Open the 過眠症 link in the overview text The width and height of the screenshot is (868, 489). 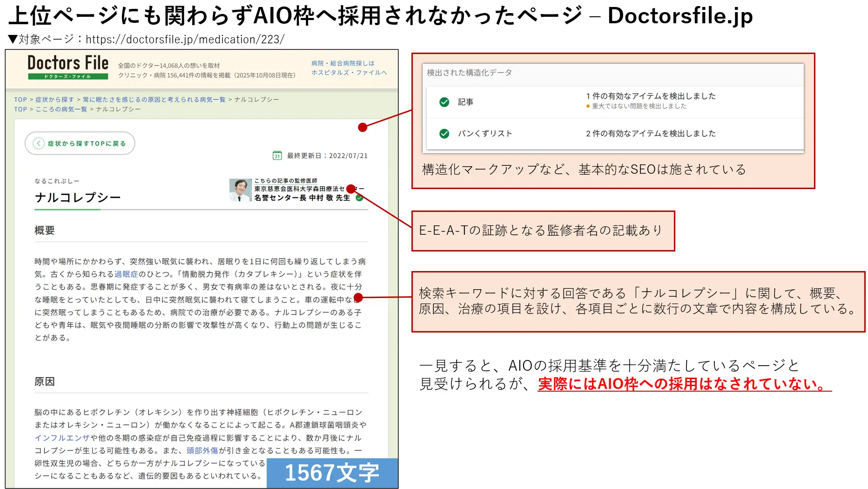[x=126, y=274]
